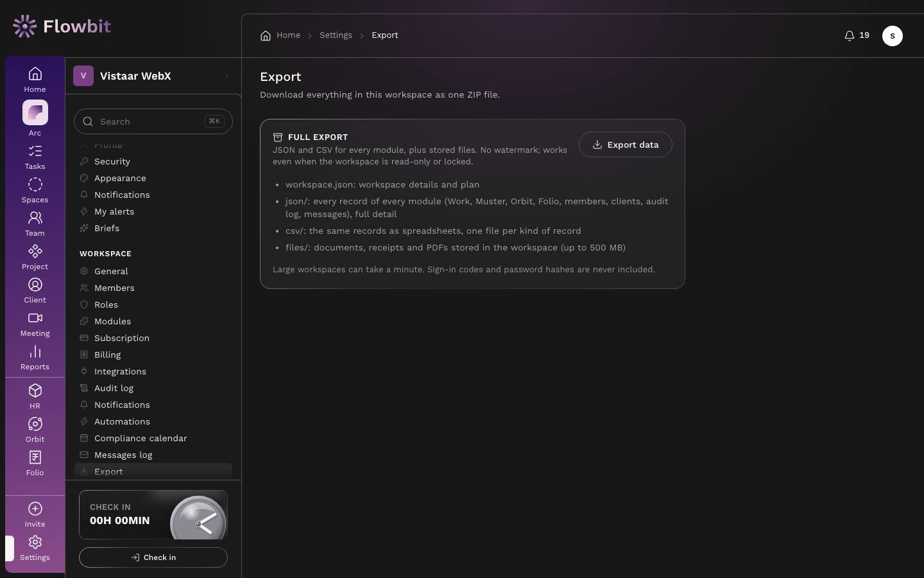The width and height of the screenshot is (924, 578).
Task: Open the HR module
Action: tap(35, 397)
